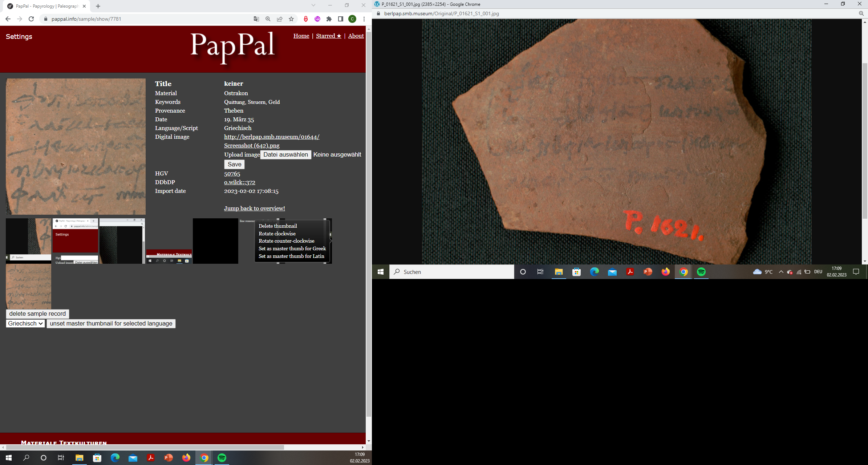Screen dimensions: 868x465
Task: Open PowerPoint on the right taskbar
Action: [648, 272]
